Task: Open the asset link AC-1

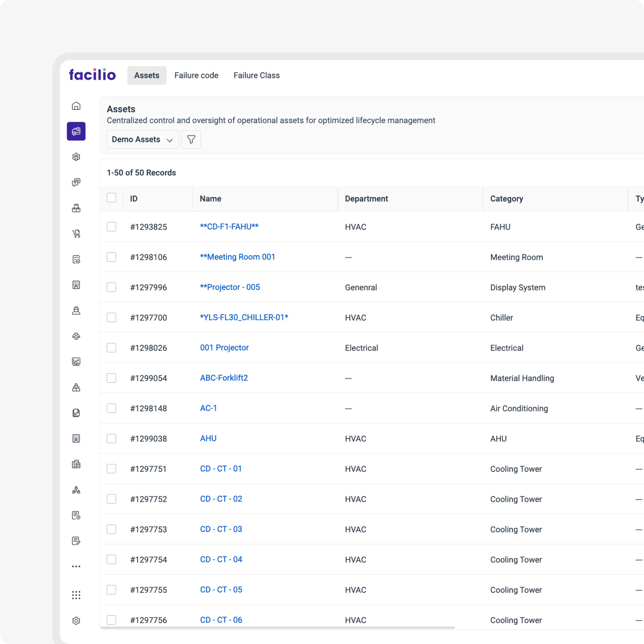Action: [208, 408]
